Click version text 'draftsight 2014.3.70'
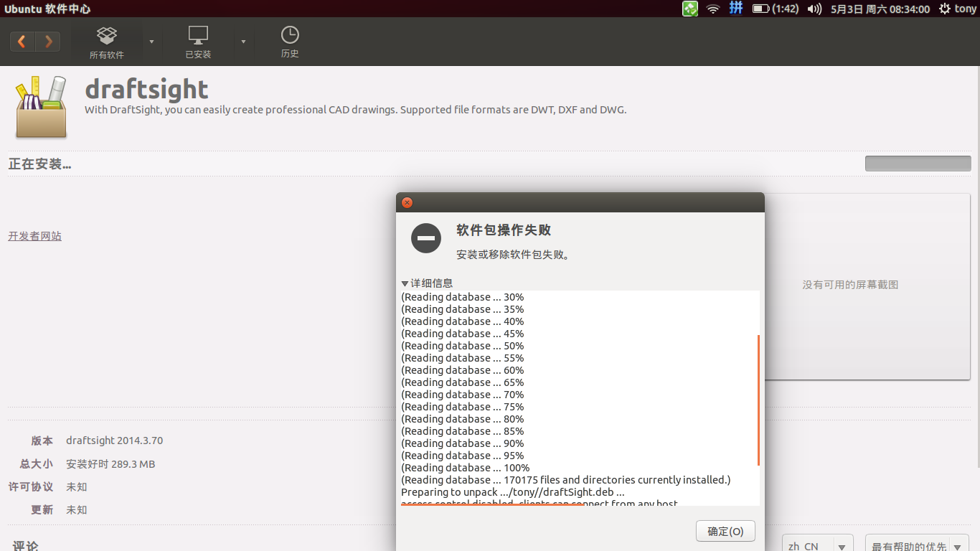The image size is (980, 551). (115, 441)
